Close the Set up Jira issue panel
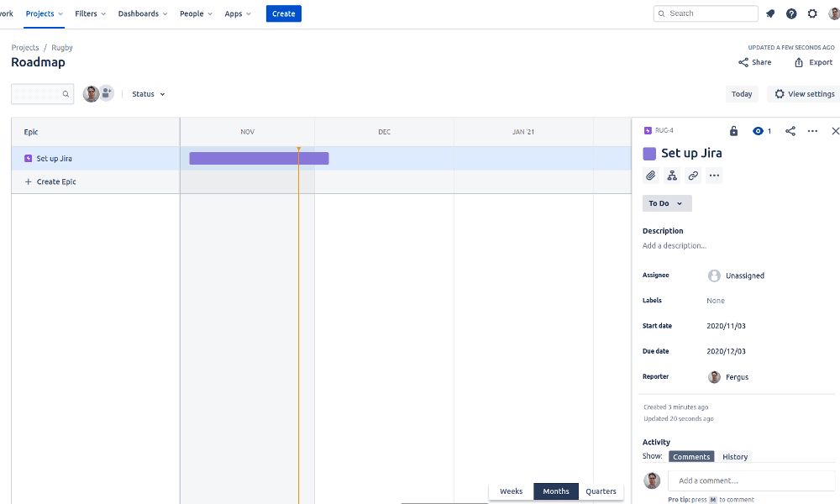 click(835, 131)
